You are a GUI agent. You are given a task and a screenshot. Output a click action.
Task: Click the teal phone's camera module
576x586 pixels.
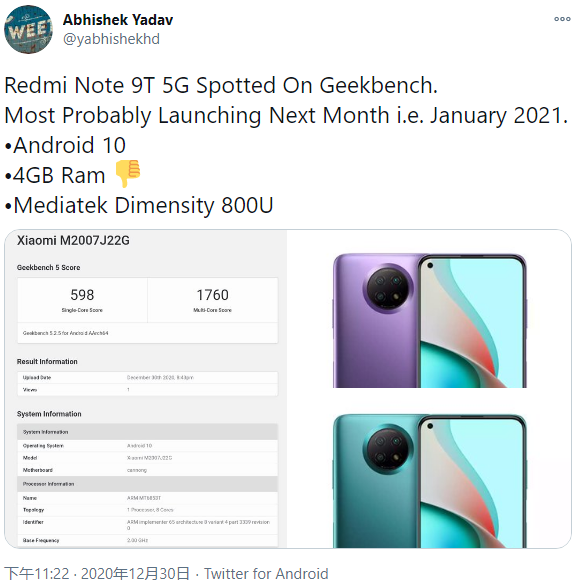(388, 449)
